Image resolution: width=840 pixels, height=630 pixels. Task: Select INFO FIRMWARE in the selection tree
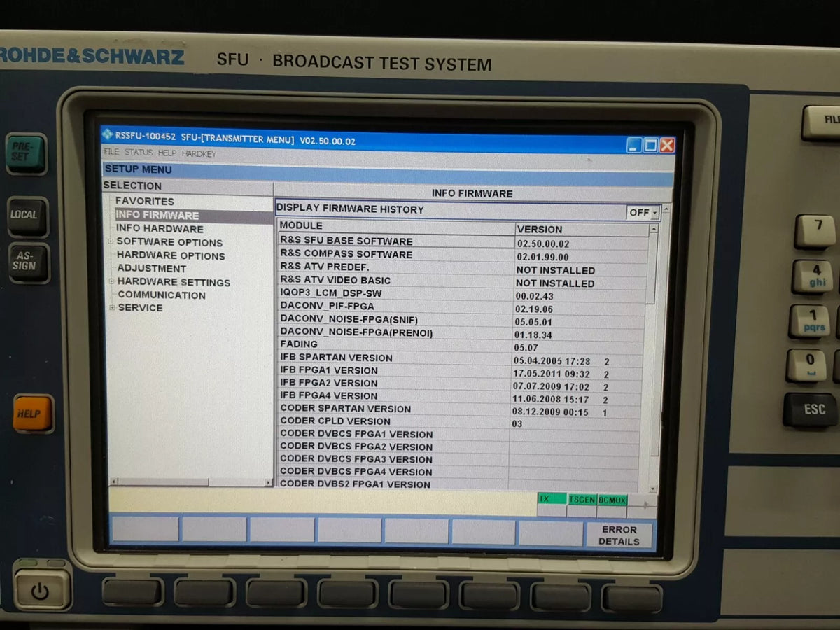(157, 216)
